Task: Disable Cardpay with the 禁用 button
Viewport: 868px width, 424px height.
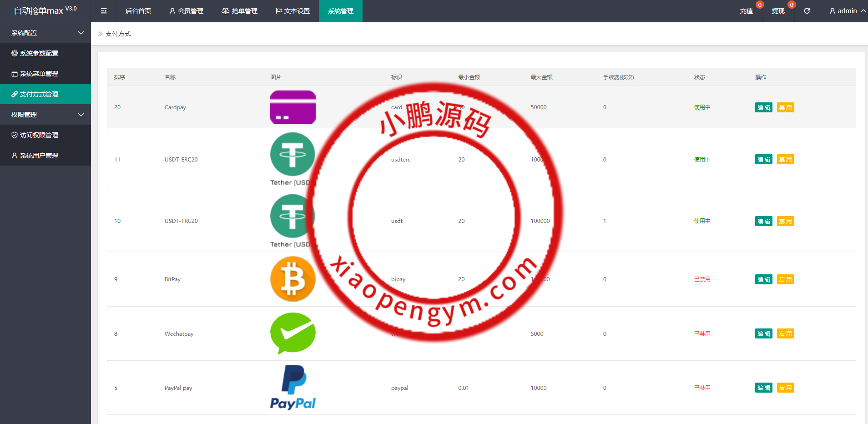Action: (785, 107)
